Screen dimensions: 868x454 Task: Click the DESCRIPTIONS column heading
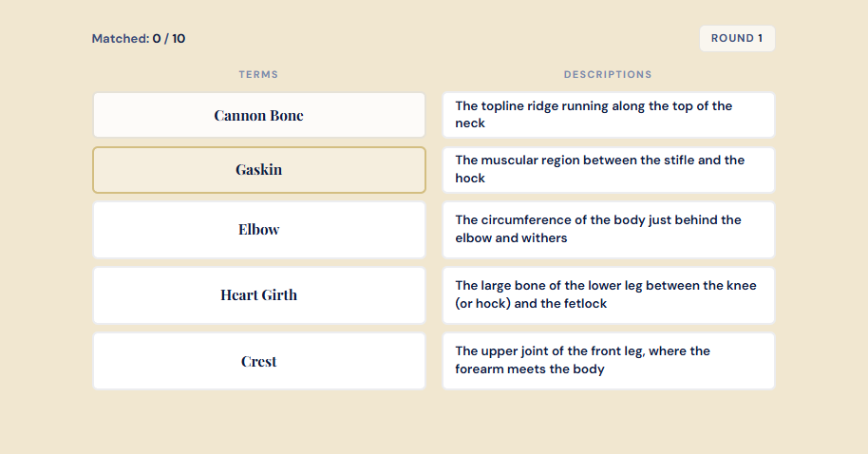608,75
